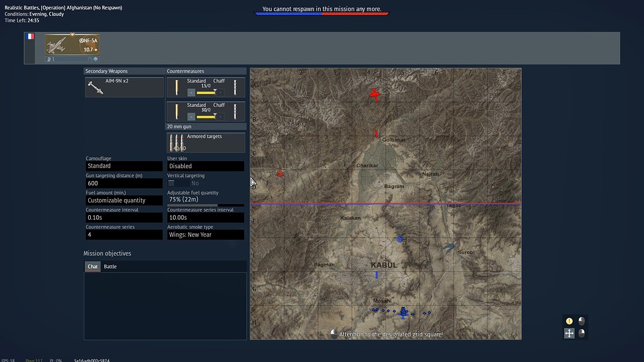
Task: Click the red circle capture point marker
Action: click(280, 174)
